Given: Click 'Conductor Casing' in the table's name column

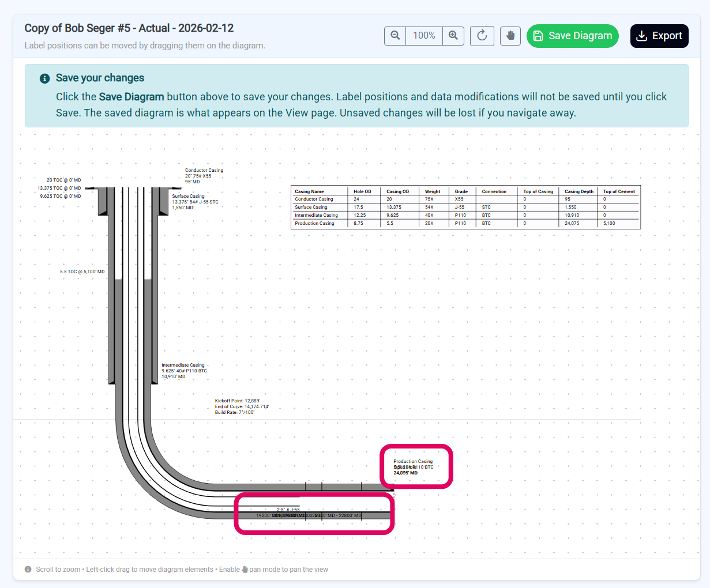Looking at the screenshot, I should [314, 199].
